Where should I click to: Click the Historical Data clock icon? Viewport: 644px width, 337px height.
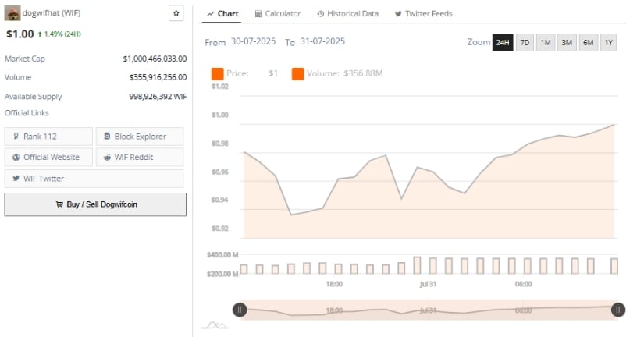(320, 14)
